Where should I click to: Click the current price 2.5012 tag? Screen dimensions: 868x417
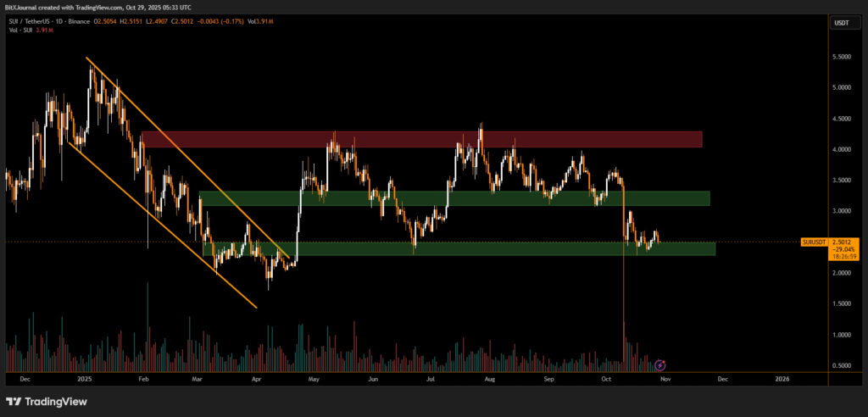pyautogui.click(x=843, y=242)
